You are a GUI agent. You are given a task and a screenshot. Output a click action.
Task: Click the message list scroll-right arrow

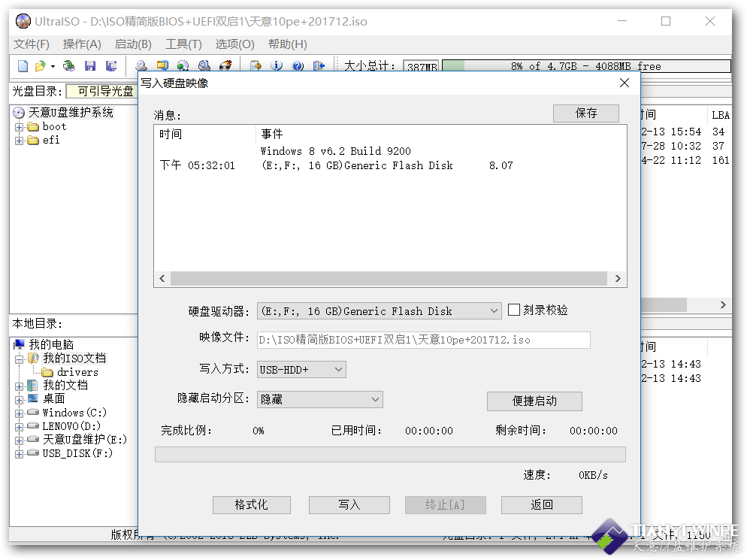point(618,278)
